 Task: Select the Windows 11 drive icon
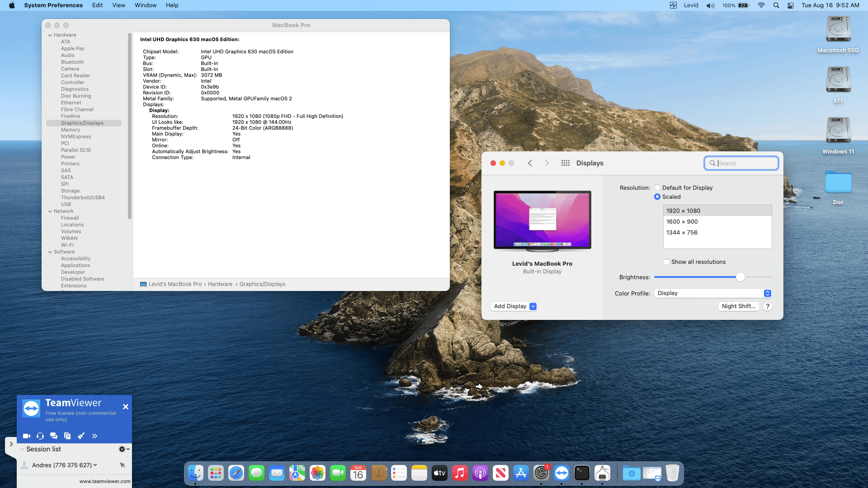(x=838, y=131)
